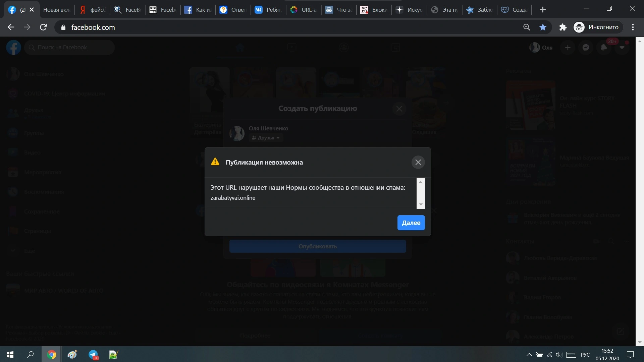
Task: Open the network tray icon
Action: click(x=549, y=355)
